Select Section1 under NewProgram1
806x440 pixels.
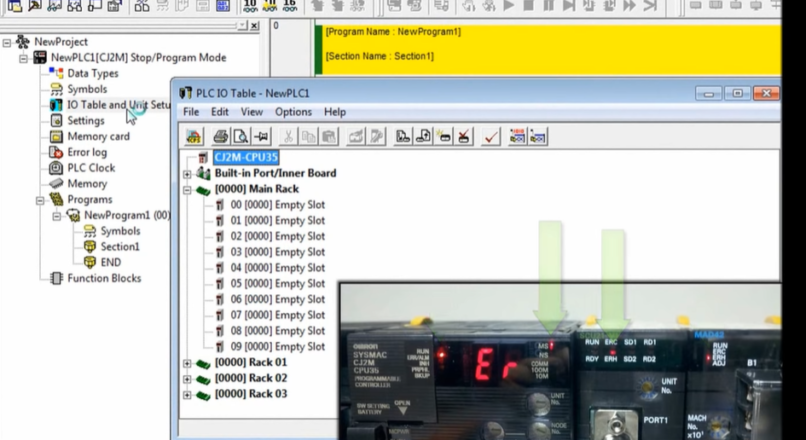[x=120, y=247]
